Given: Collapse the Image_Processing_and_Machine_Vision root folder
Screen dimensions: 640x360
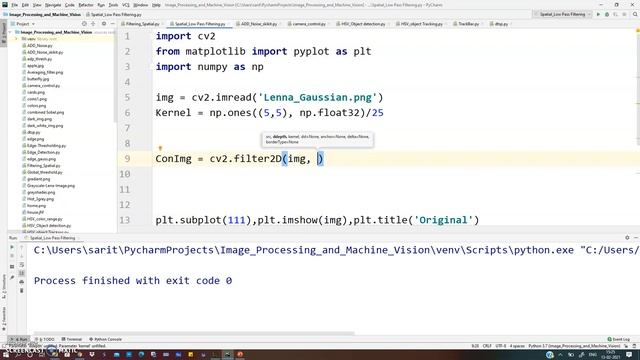Looking at the screenshot, I should click(x=11, y=32).
